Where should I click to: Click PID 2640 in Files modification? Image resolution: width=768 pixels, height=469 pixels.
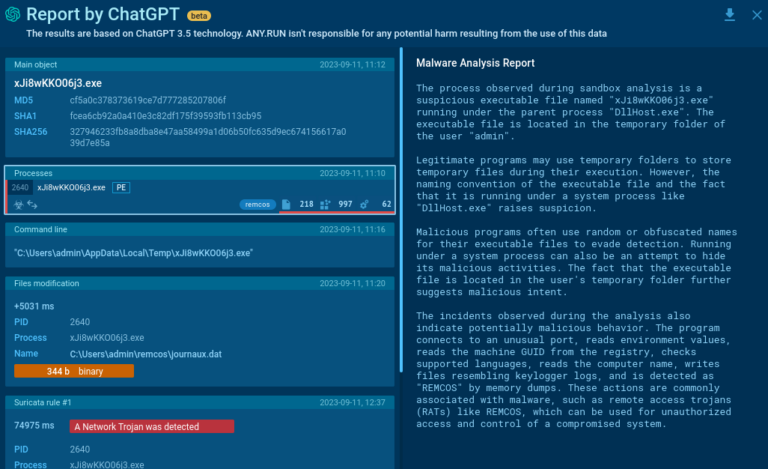pyautogui.click(x=79, y=322)
